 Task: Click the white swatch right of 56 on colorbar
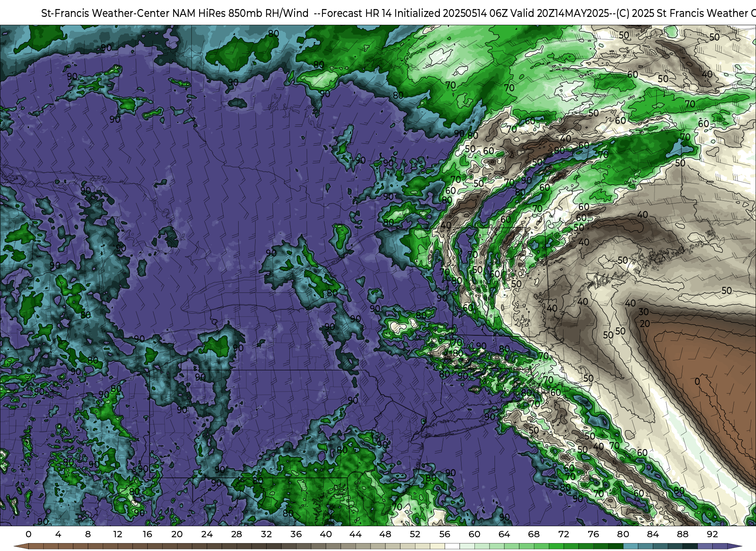[x=452, y=546]
